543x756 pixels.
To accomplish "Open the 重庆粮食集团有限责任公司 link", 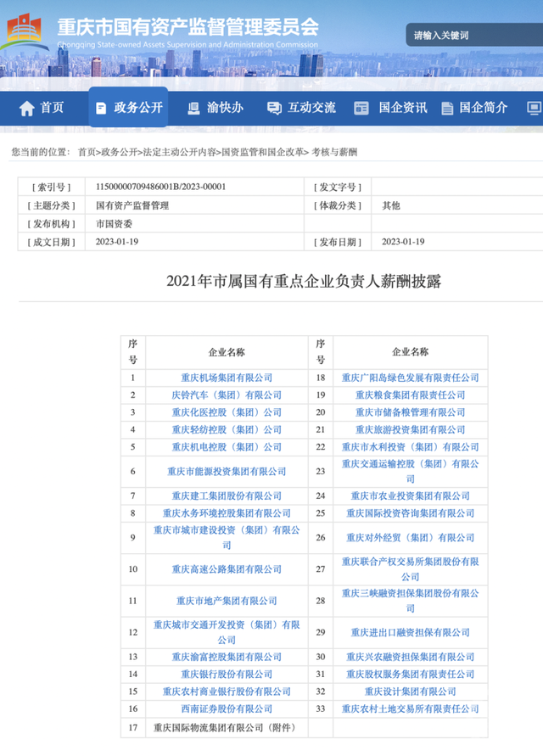I will coord(411,395).
